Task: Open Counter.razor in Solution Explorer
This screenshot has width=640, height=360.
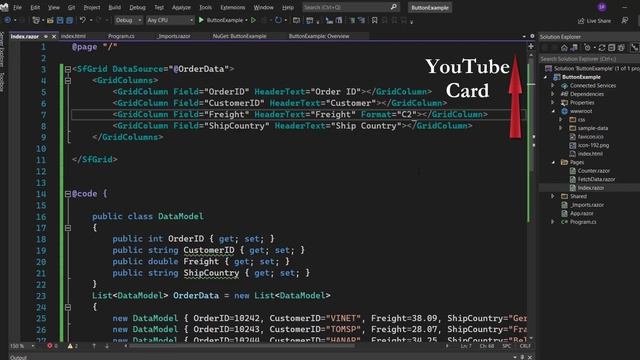Action: 593,171
